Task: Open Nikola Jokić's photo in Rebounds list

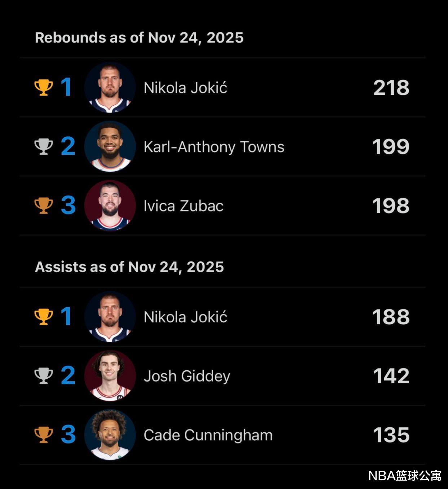Action: [110, 87]
